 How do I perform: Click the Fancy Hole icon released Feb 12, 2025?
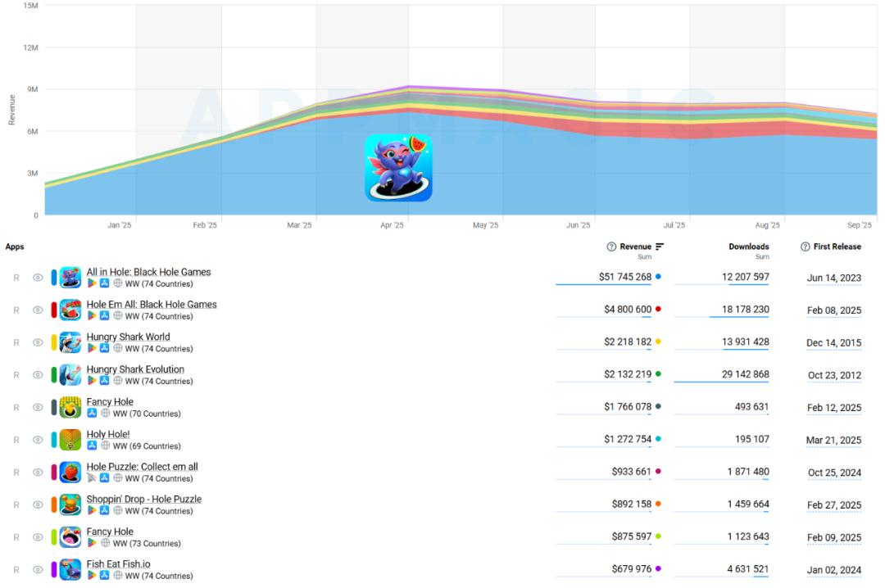coord(70,408)
